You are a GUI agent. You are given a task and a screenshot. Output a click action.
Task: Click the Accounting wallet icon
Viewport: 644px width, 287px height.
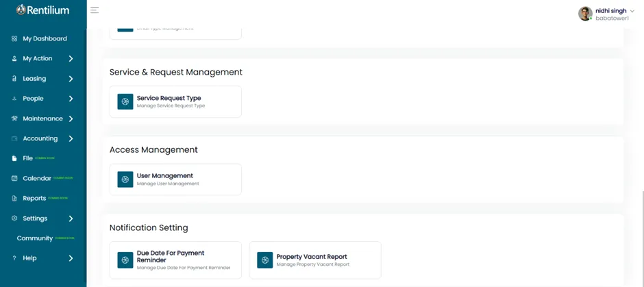pyautogui.click(x=14, y=138)
